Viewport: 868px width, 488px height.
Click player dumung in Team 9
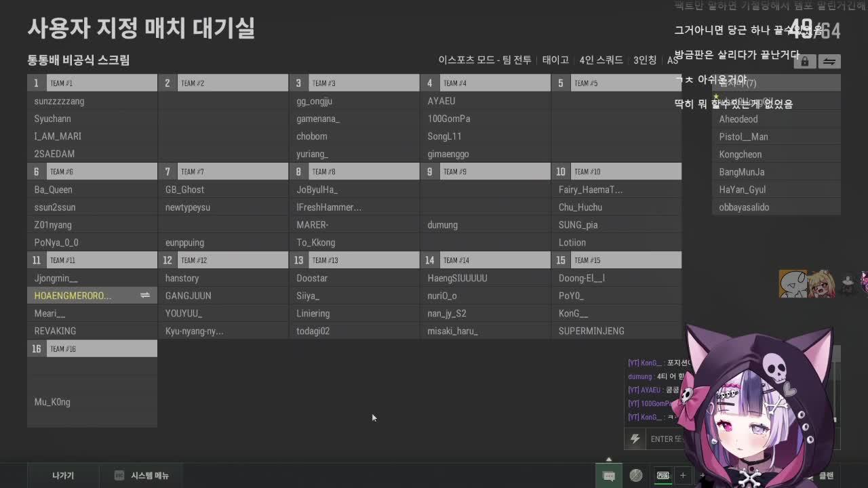[442, 225]
